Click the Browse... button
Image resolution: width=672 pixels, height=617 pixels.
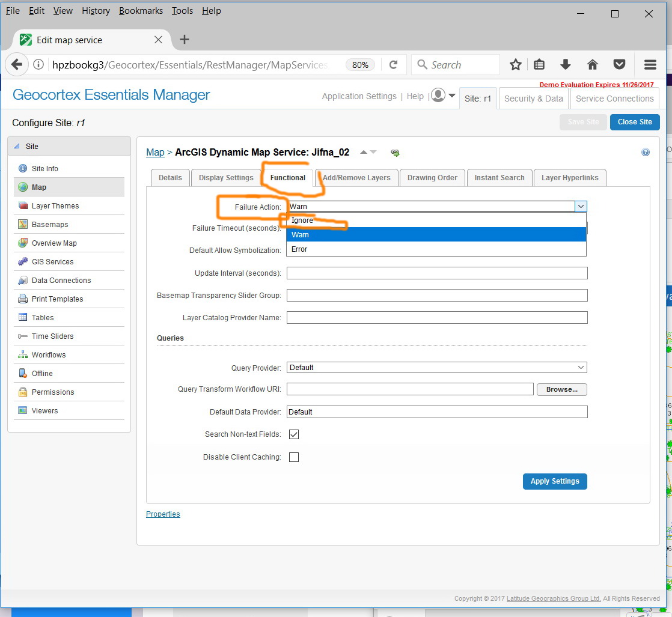[x=561, y=389]
